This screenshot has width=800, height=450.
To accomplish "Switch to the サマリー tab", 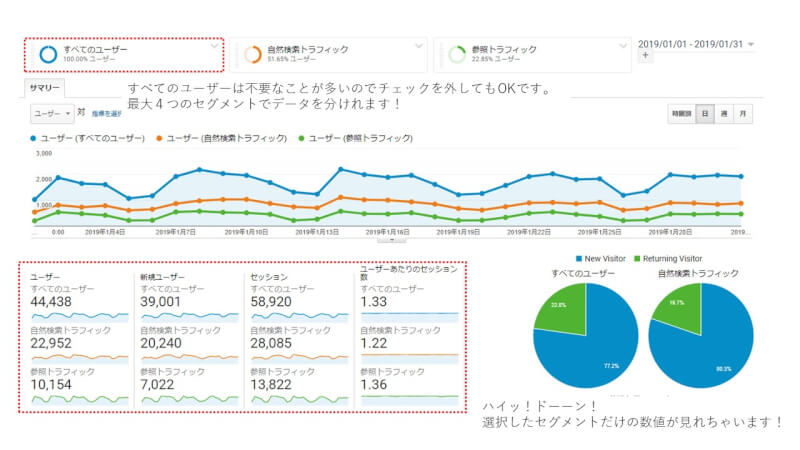I will pyautogui.click(x=44, y=88).
